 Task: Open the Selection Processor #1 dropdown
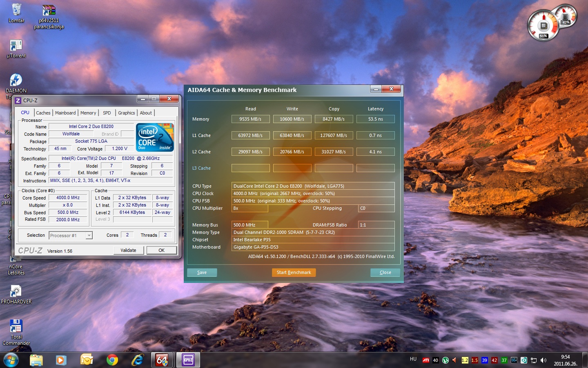71,236
